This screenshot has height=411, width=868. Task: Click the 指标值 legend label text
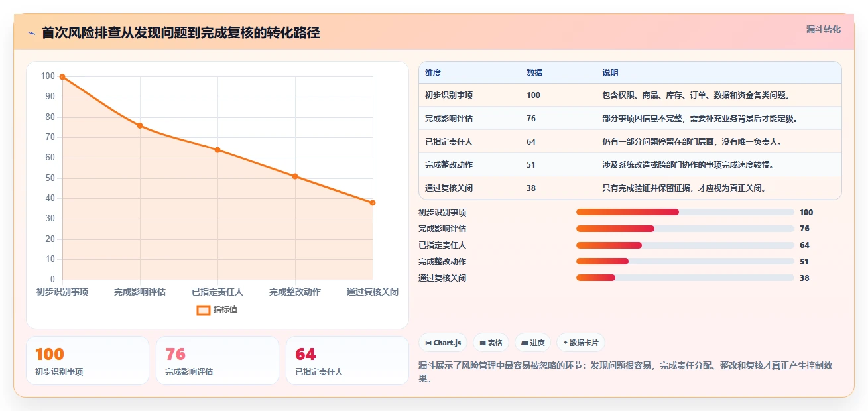point(225,310)
